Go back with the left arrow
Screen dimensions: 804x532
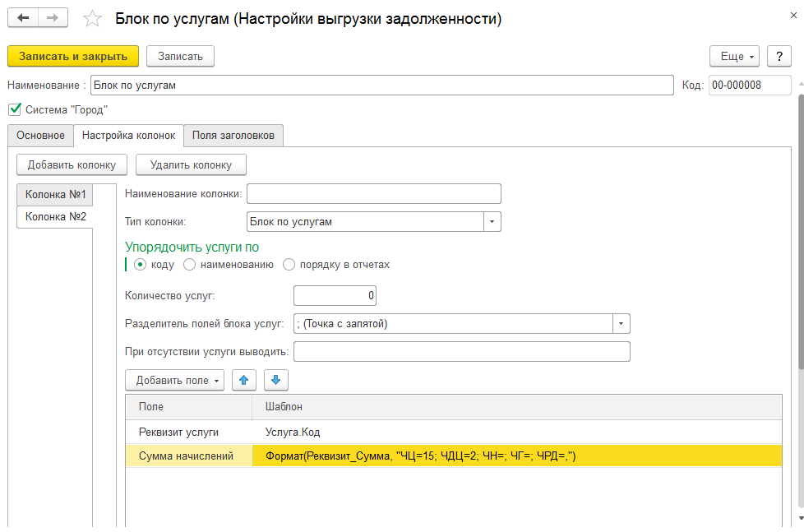point(23,18)
